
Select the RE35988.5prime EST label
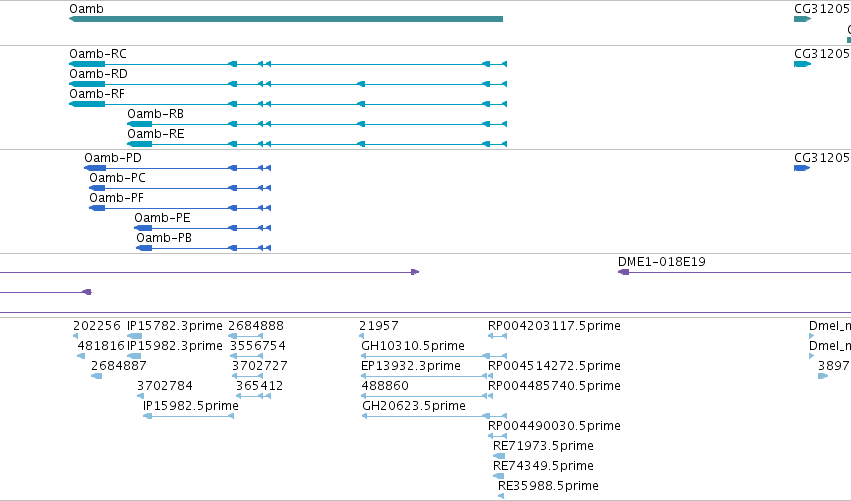[548, 486]
